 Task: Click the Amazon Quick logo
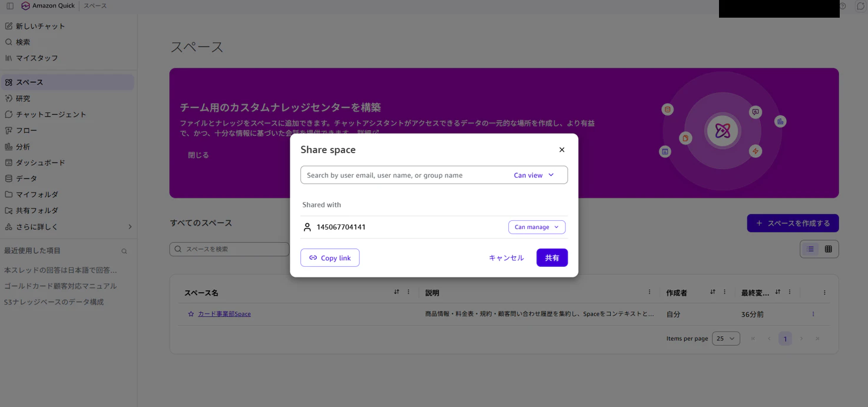click(x=48, y=6)
